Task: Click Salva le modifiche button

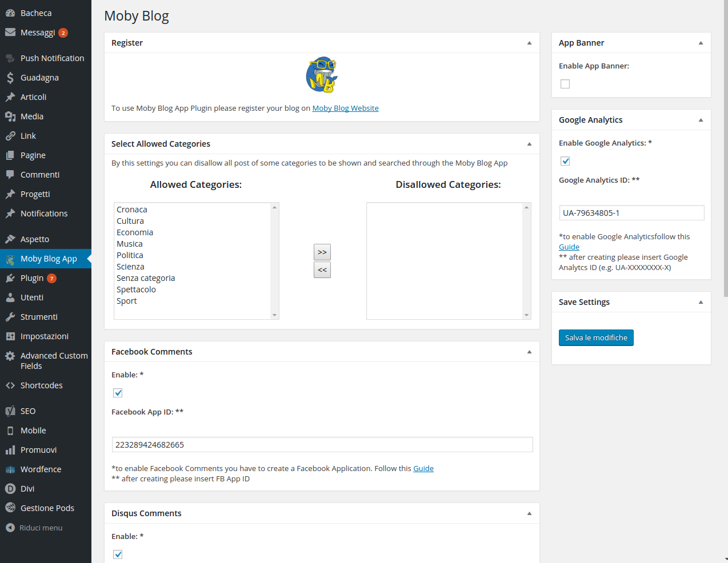Action: tap(596, 338)
